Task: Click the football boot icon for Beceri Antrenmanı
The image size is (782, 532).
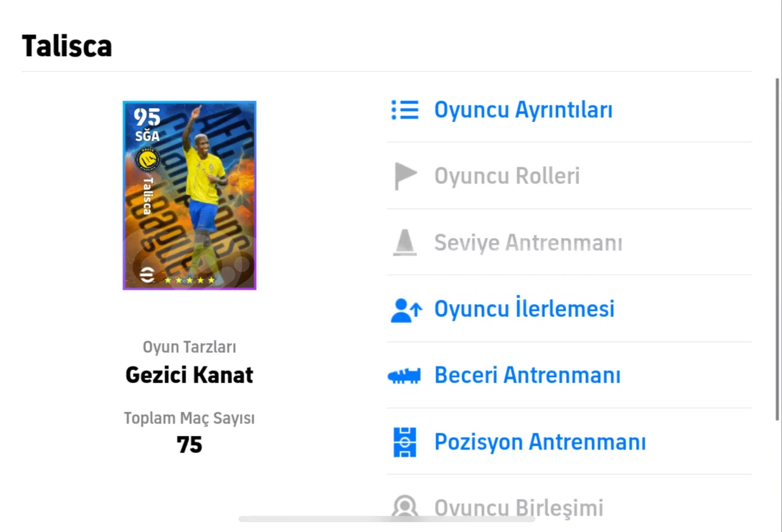Action: (405, 376)
